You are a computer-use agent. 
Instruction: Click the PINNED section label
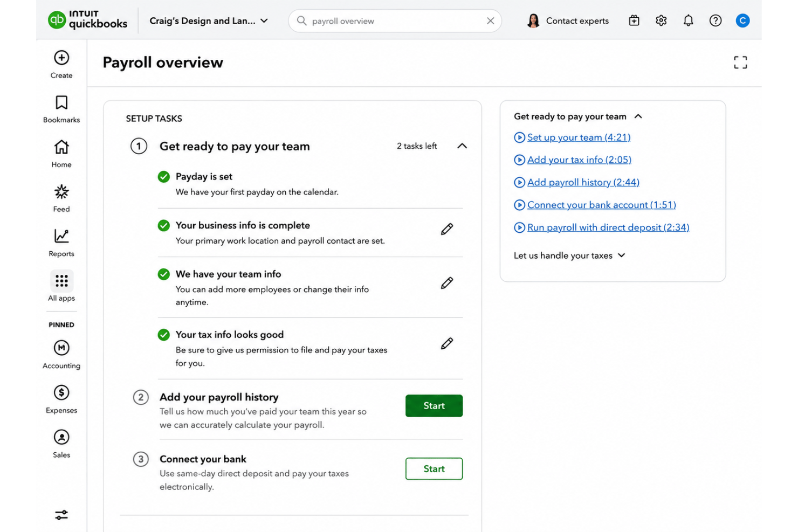click(x=61, y=324)
